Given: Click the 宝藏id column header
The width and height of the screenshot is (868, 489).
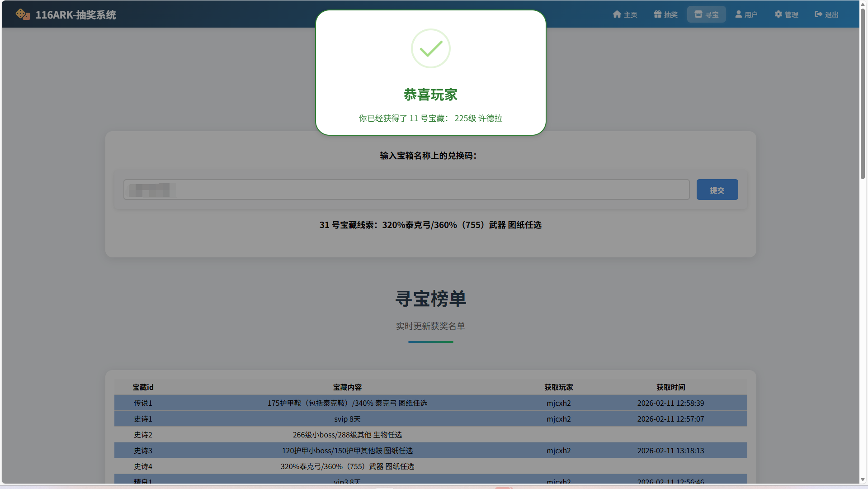Looking at the screenshot, I should [x=143, y=387].
